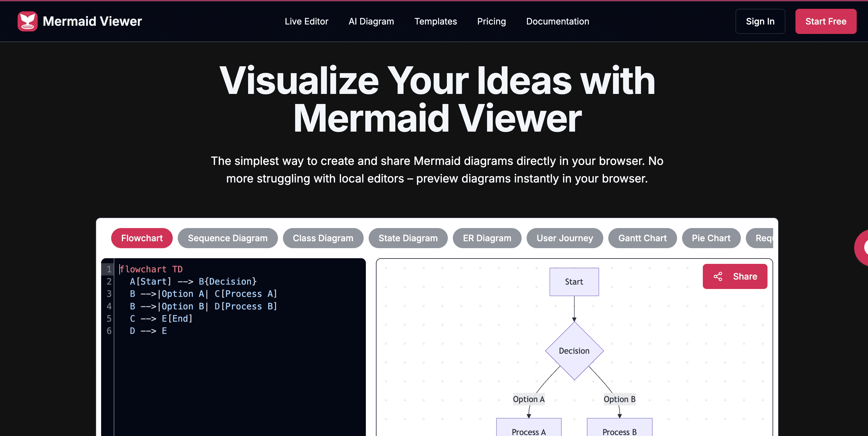
Task: Click the Sign In button
Action: pos(760,21)
